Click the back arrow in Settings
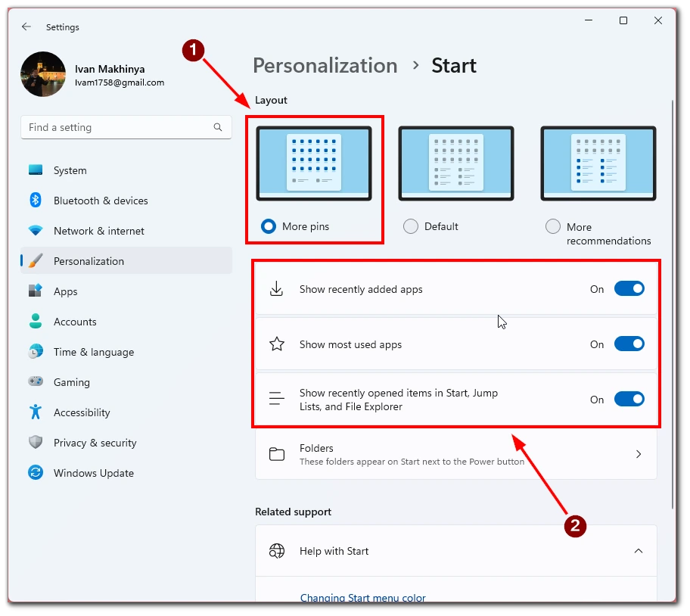The width and height of the screenshot is (690, 616). click(26, 26)
